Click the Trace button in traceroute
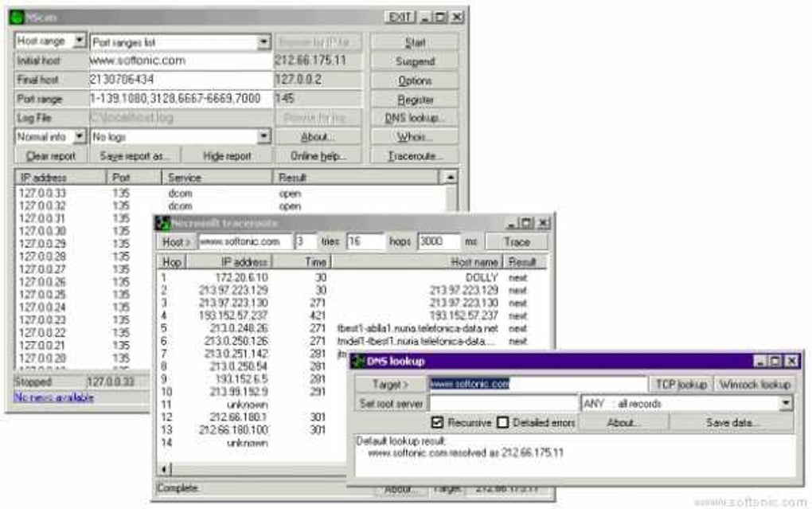 517,241
